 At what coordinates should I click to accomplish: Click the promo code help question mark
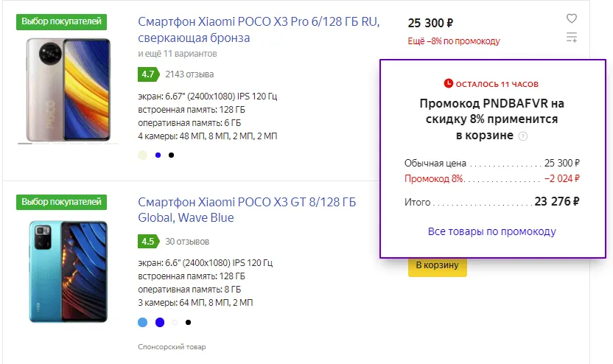[x=523, y=136]
